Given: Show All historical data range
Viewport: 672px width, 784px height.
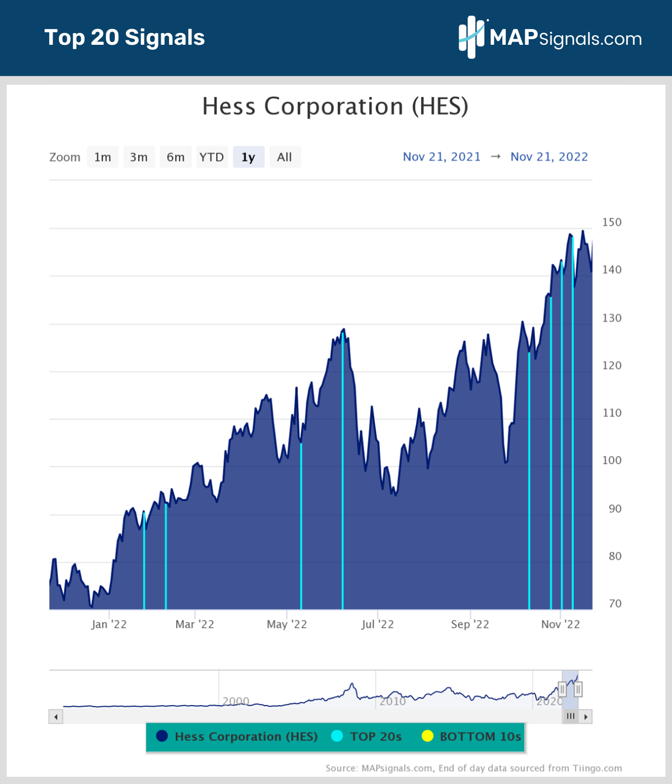Looking at the screenshot, I should (x=285, y=157).
